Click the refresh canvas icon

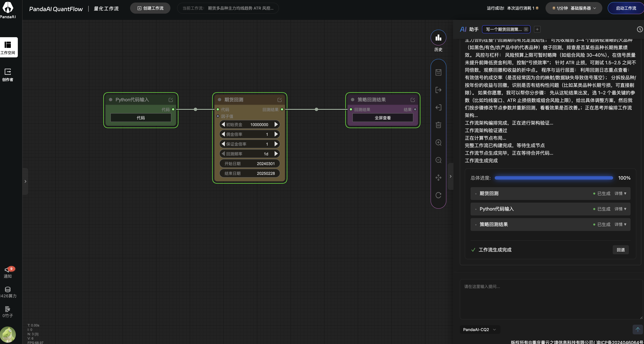tap(438, 195)
